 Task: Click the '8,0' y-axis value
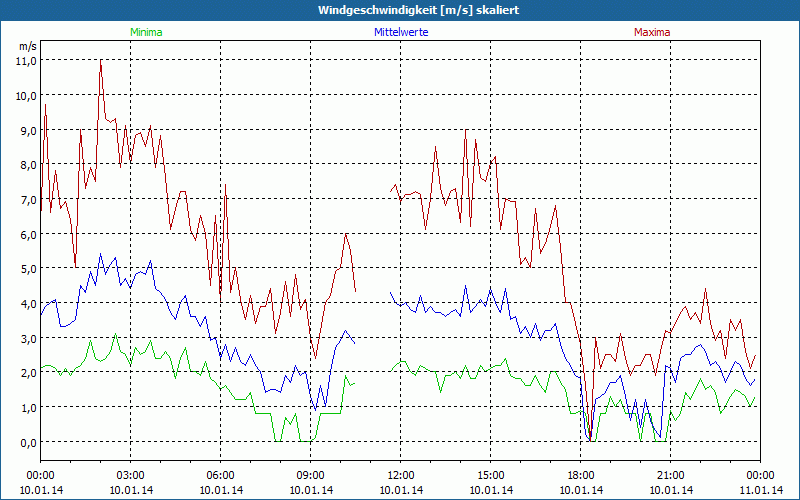pos(29,165)
